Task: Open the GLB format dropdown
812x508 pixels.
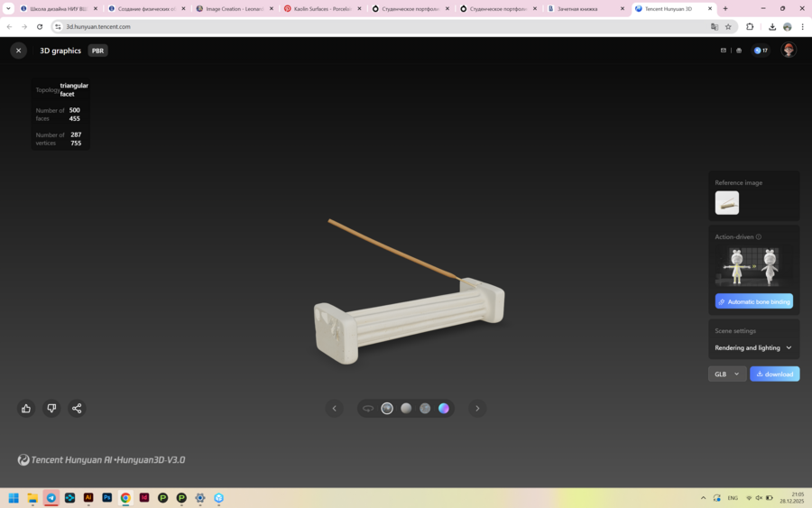Action: point(726,374)
